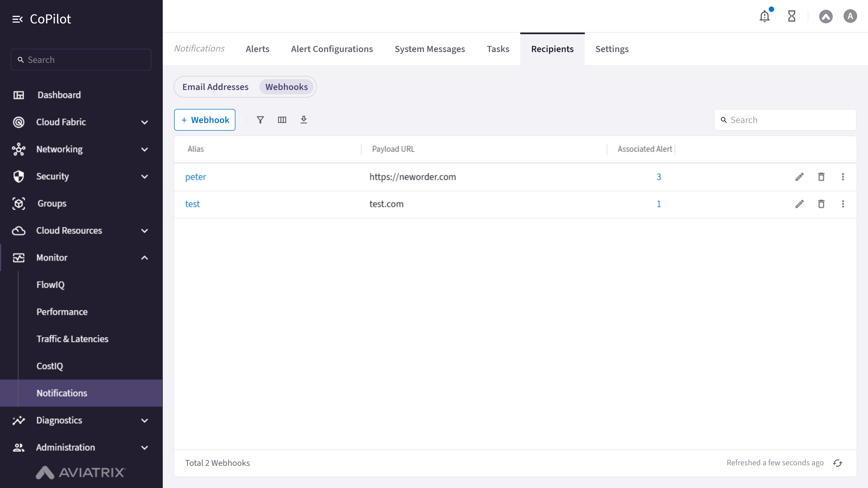Screen dimensions: 868x488
Task: Switch to Email Addresses view
Action: coord(215,87)
